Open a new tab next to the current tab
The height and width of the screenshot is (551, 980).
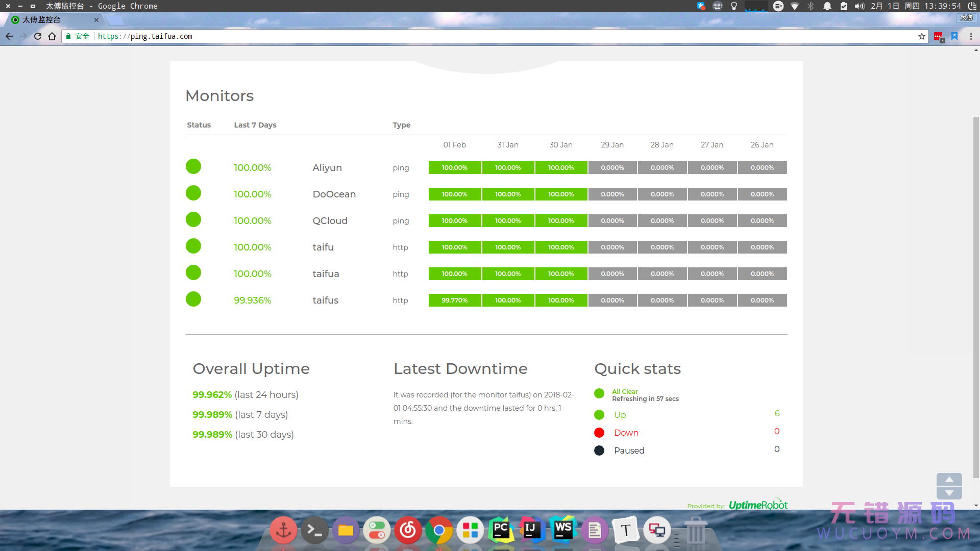(x=115, y=20)
